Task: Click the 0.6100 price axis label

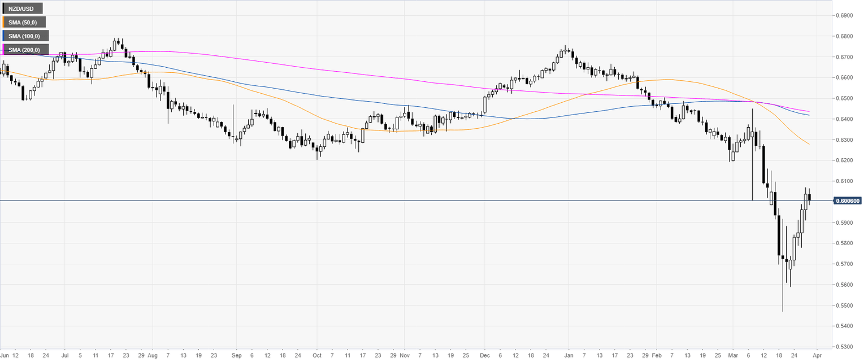Action: pyautogui.click(x=845, y=181)
